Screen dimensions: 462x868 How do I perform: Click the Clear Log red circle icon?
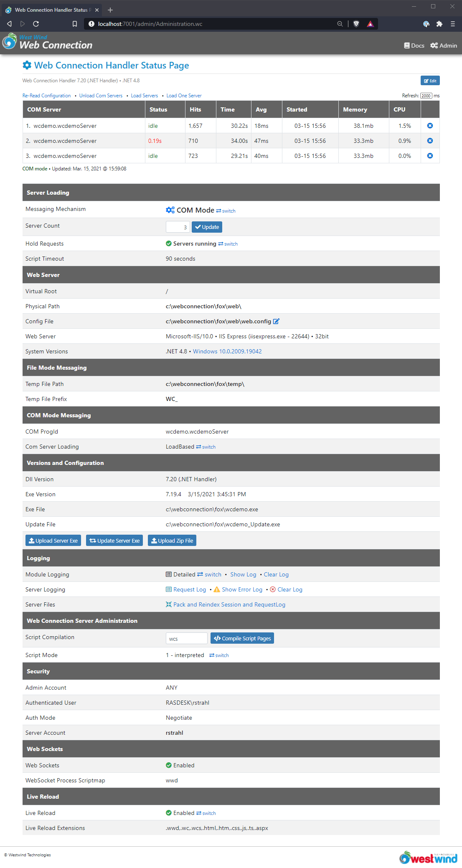point(273,589)
